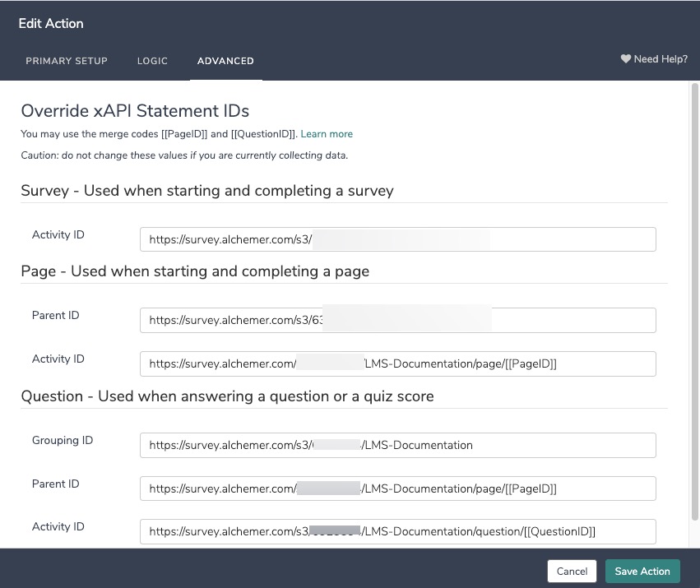Select the Question section Parent ID field
This screenshot has height=588, width=700.
(x=397, y=488)
